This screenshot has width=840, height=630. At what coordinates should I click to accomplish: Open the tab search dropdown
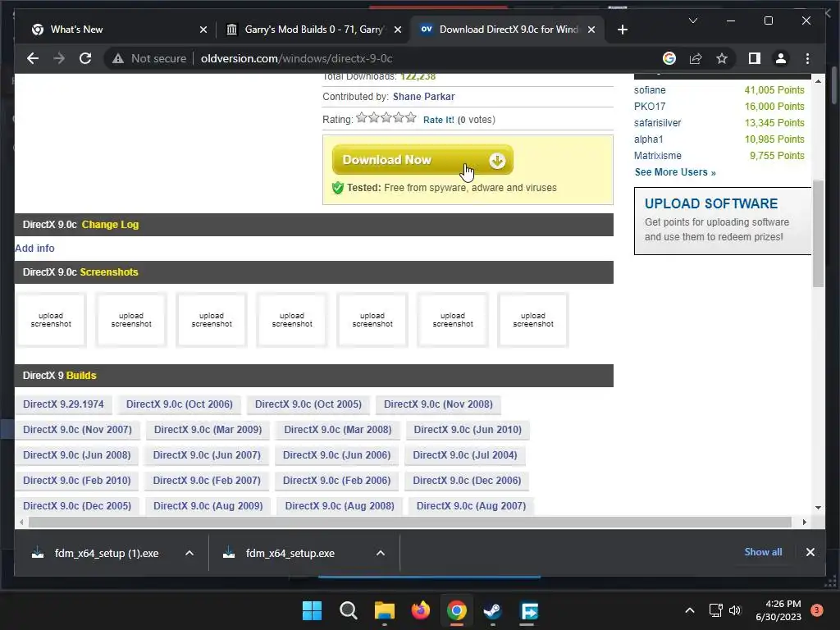[x=692, y=21]
